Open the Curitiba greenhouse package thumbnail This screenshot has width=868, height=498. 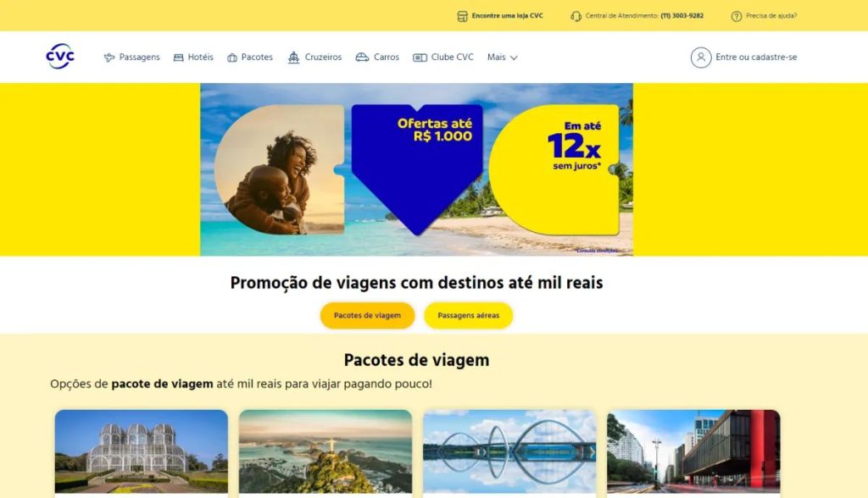(142, 451)
